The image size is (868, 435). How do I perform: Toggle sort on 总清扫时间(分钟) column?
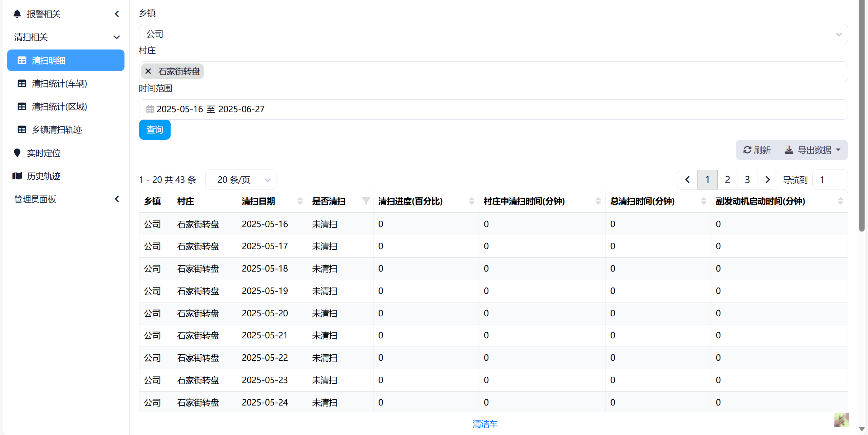[703, 201]
